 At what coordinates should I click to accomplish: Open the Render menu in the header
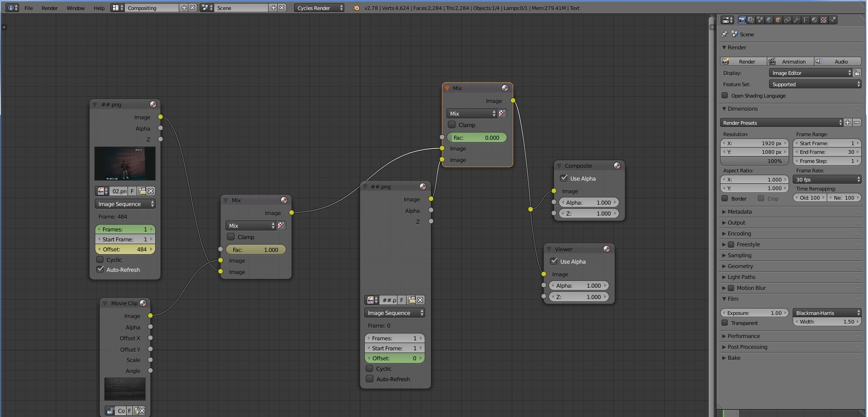[x=49, y=8]
